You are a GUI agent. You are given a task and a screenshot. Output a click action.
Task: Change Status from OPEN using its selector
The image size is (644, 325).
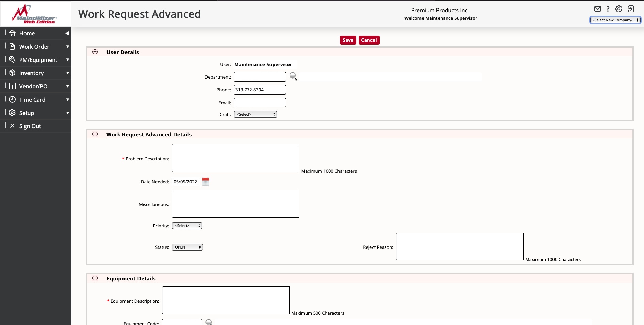(187, 247)
